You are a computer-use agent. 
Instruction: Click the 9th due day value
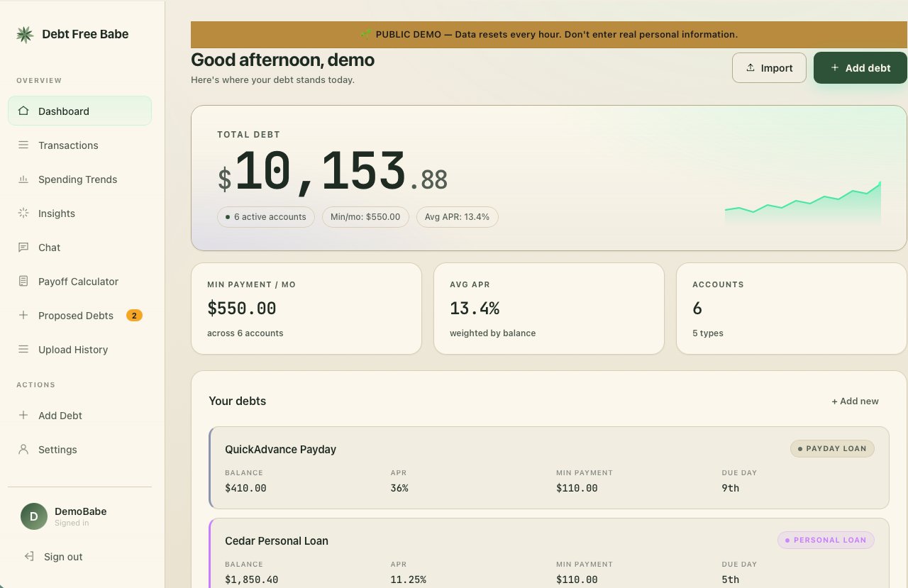click(x=731, y=488)
